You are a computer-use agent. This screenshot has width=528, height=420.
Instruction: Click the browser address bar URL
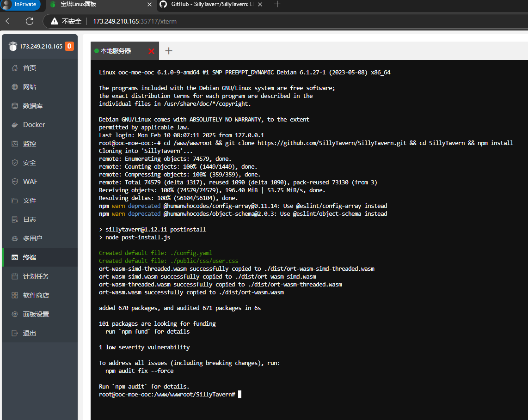(x=135, y=21)
